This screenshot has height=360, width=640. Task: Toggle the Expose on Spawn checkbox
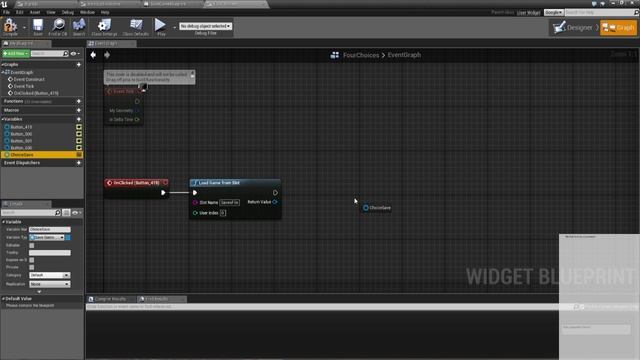(32, 260)
